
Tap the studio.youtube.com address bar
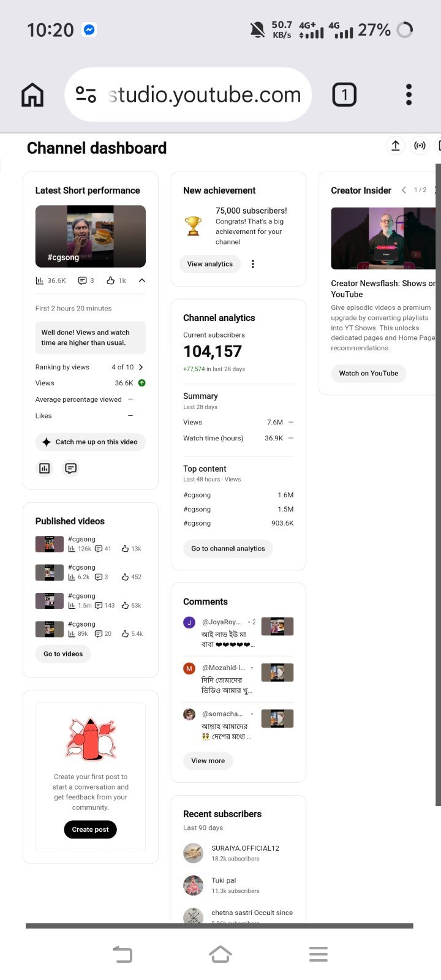188,95
